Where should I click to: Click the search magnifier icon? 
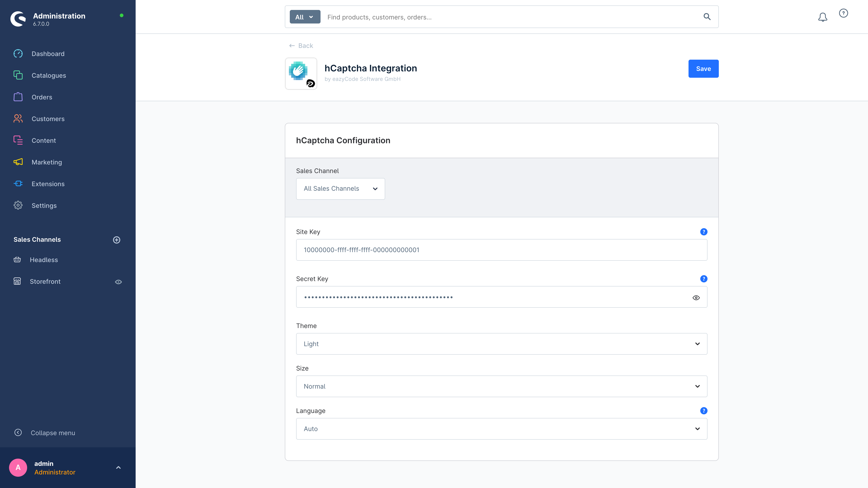707,17
